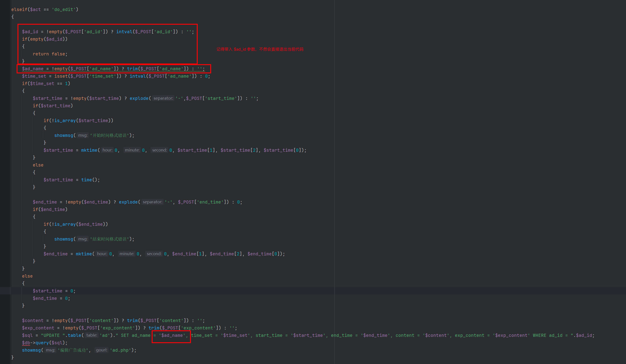Place cursor on the $ad_name assignment line
Viewport: 626px width, 364px height.
point(113,69)
